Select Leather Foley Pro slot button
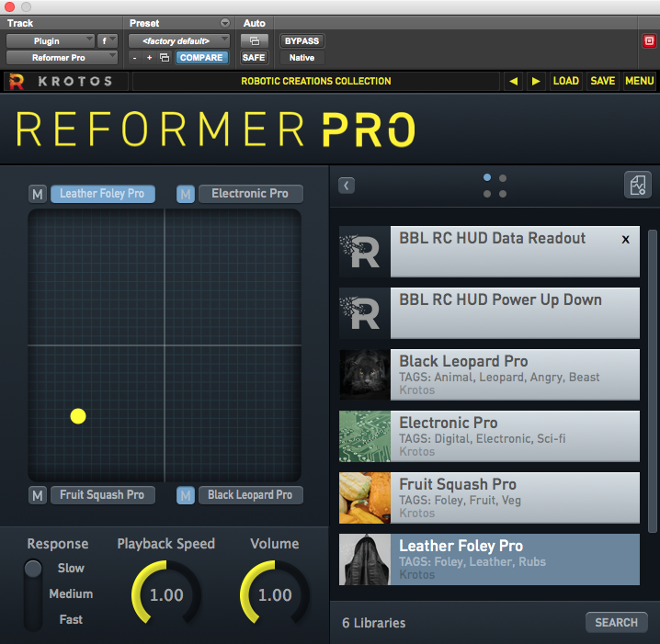The height and width of the screenshot is (644, 660). tap(103, 194)
